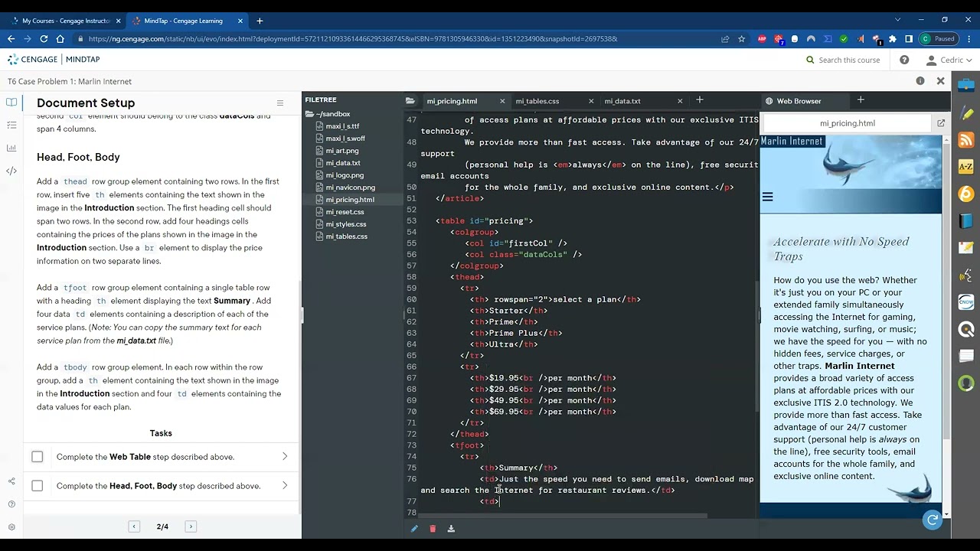Open the sticky note app in right dock
Viewport: 980px width, 551px height.
[966, 248]
